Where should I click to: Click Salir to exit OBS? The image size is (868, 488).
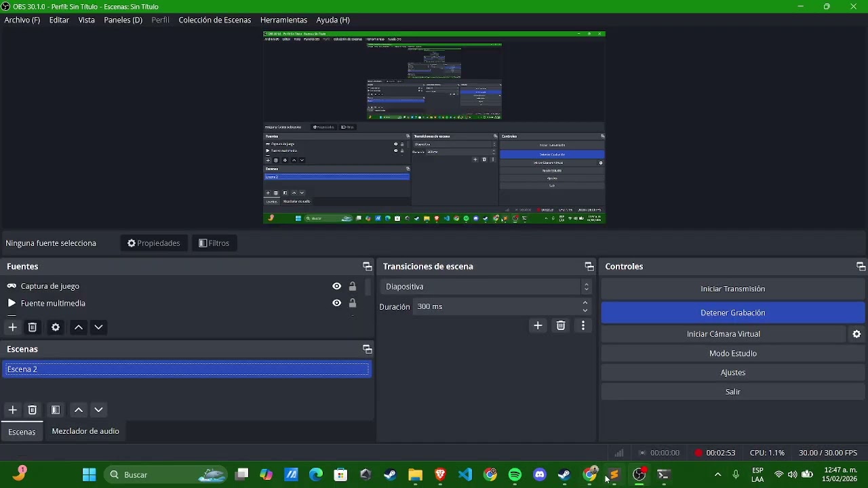[733, 392]
